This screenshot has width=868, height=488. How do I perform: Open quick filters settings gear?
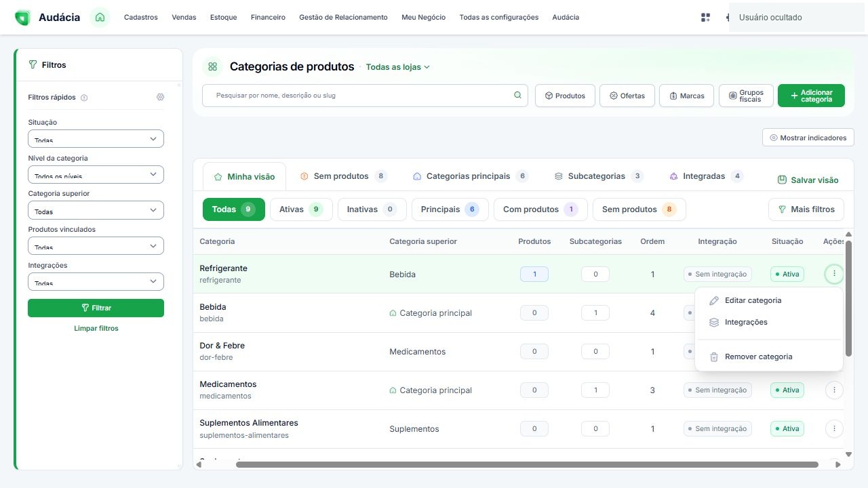coord(160,97)
